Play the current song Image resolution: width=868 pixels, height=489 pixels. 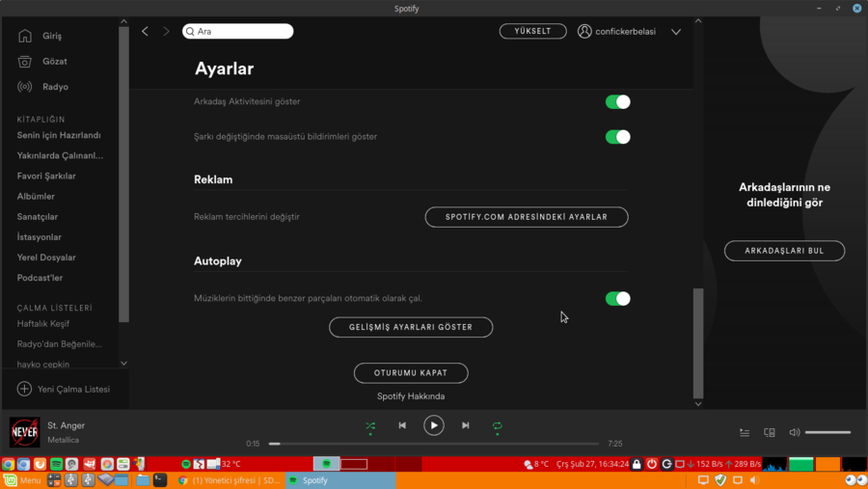tap(434, 426)
